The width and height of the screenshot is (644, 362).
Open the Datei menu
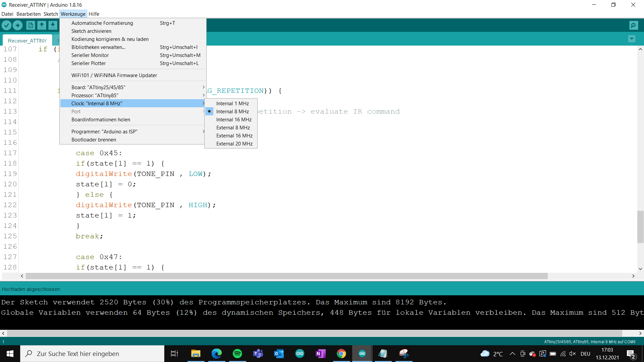tap(7, 14)
